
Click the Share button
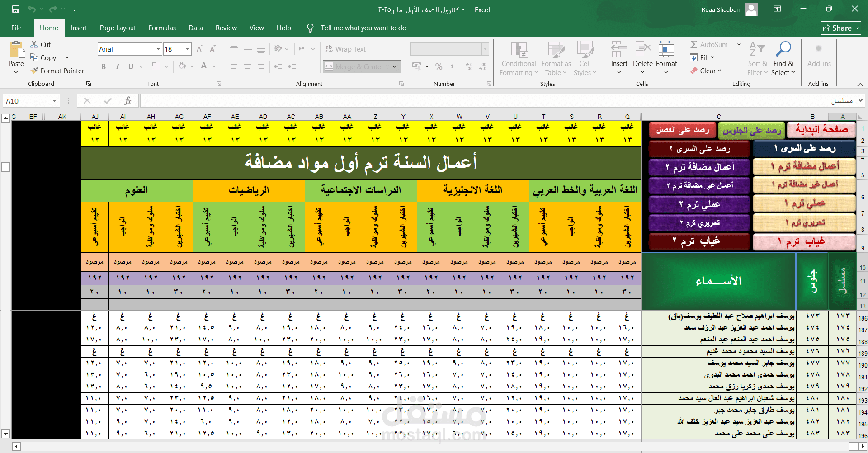[x=841, y=28]
